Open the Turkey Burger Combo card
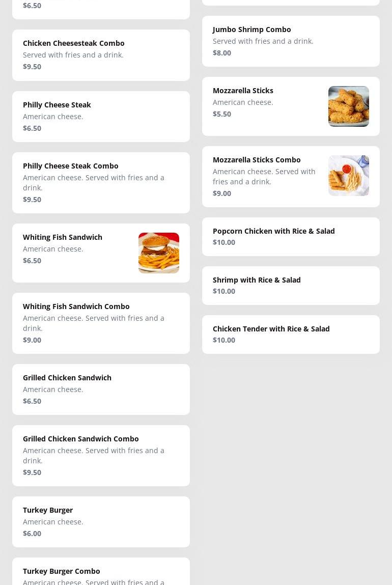Image resolution: width=392 pixels, height=585 pixels. coord(62,571)
